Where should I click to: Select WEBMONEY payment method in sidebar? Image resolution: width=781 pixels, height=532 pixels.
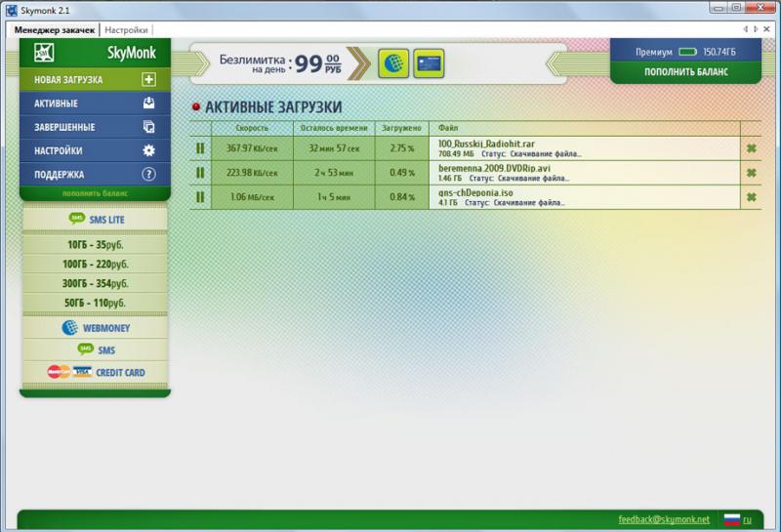(x=95, y=328)
